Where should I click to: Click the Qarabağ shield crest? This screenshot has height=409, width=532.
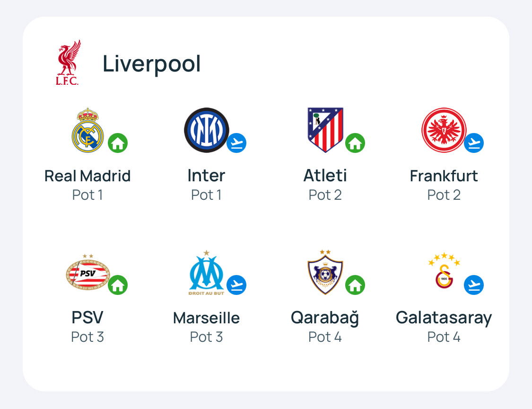pyautogui.click(x=325, y=272)
